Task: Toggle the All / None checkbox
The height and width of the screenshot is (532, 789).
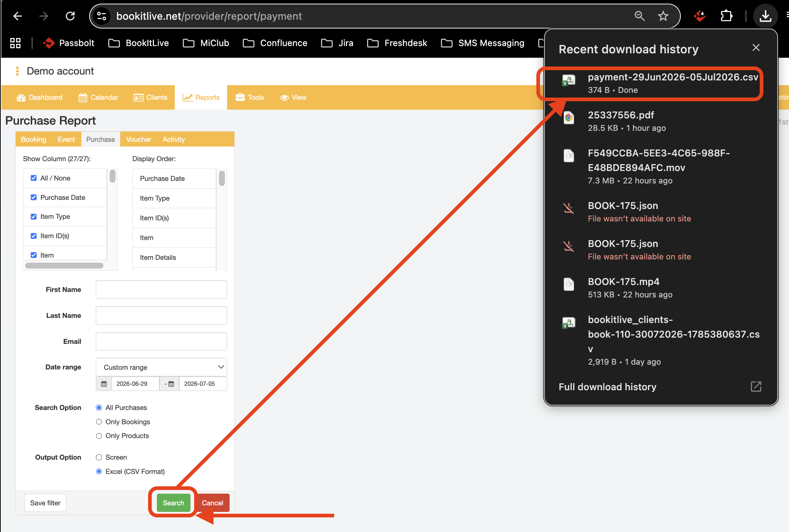Action: tap(34, 178)
